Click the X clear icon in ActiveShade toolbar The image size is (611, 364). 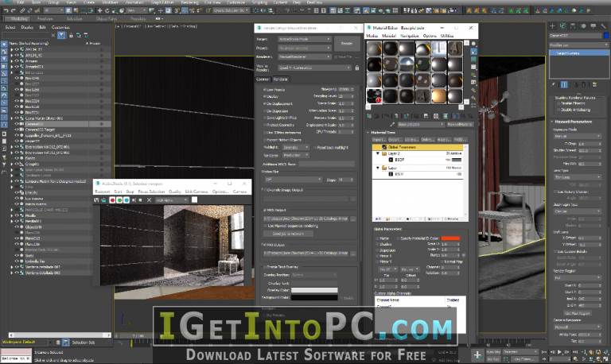(149, 200)
